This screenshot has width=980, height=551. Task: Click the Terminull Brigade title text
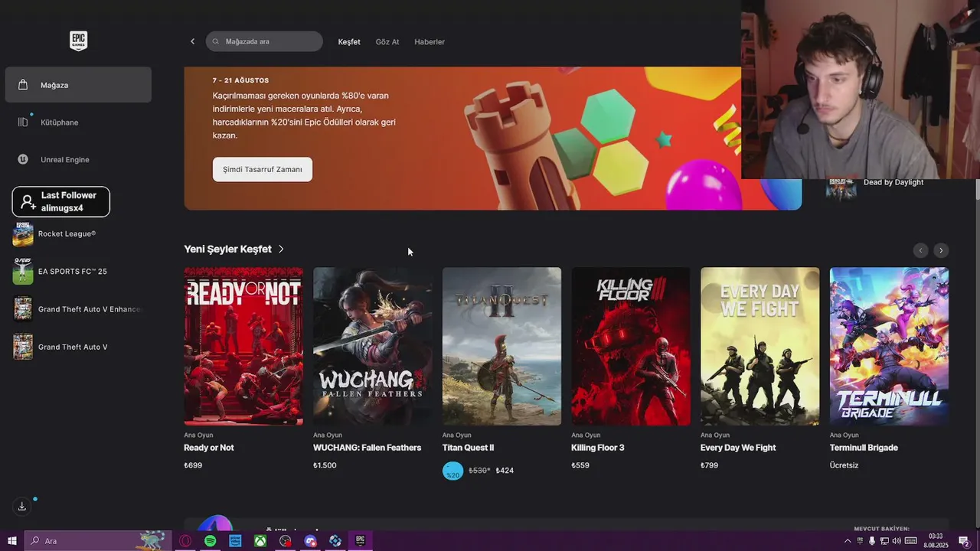pos(864,448)
